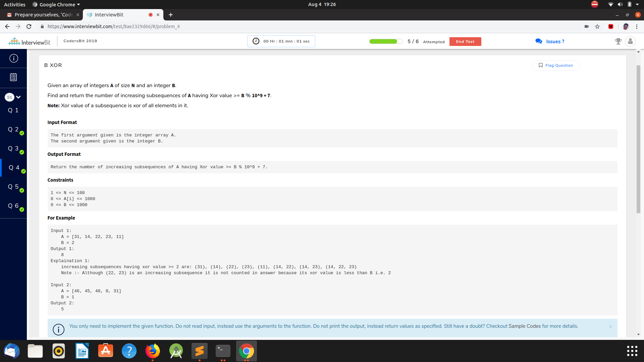Bookmark this page with star icon
644x362 pixels.
coord(597,26)
